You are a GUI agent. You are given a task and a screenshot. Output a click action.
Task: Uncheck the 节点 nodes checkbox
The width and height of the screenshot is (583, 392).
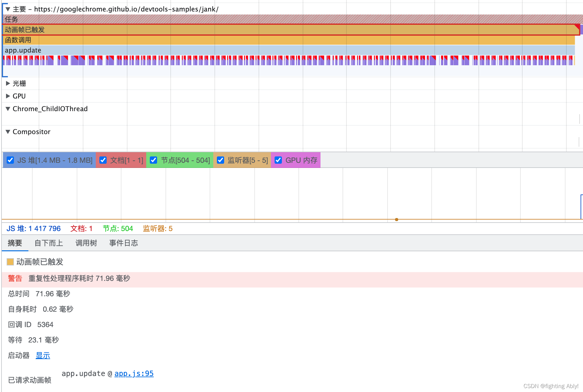tap(153, 160)
